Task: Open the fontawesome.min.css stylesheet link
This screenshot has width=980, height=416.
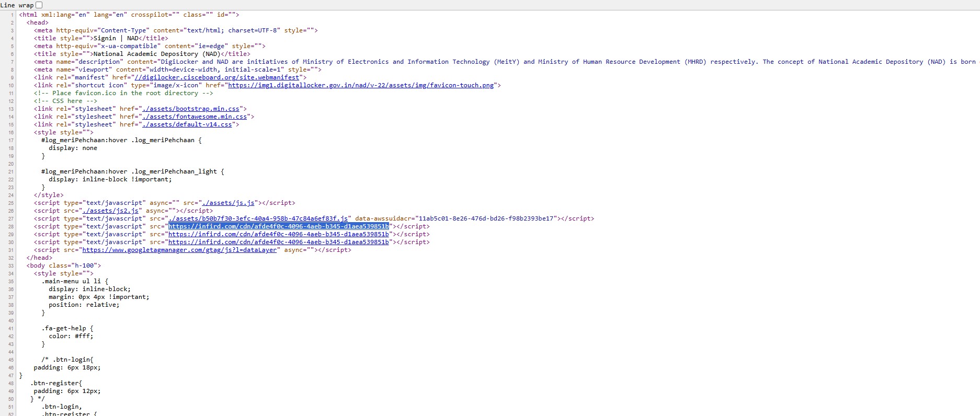Action: click(x=195, y=117)
